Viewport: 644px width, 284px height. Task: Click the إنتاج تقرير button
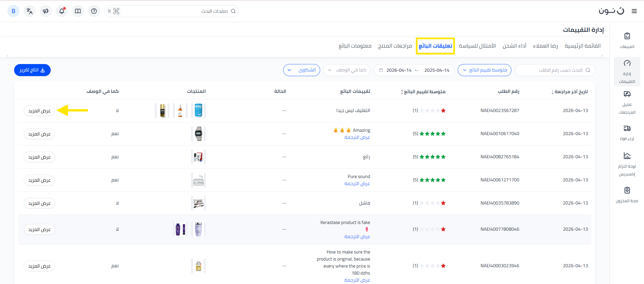point(32,70)
